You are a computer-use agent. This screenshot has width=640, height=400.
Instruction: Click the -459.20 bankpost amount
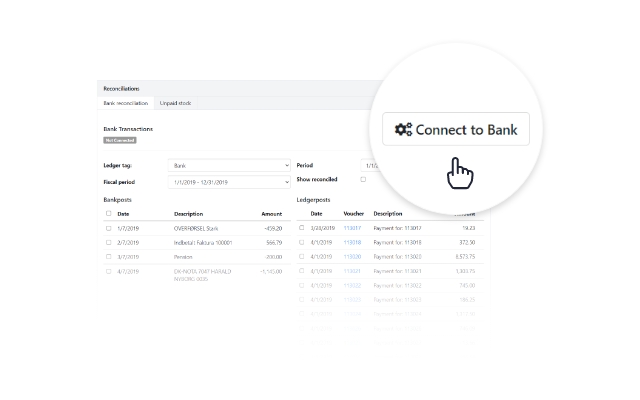[273, 229]
